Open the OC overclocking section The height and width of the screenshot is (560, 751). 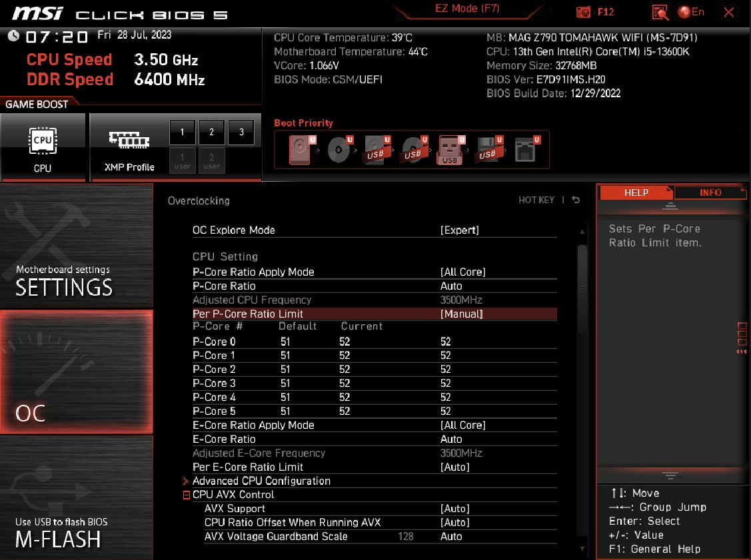tap(77, 372)
